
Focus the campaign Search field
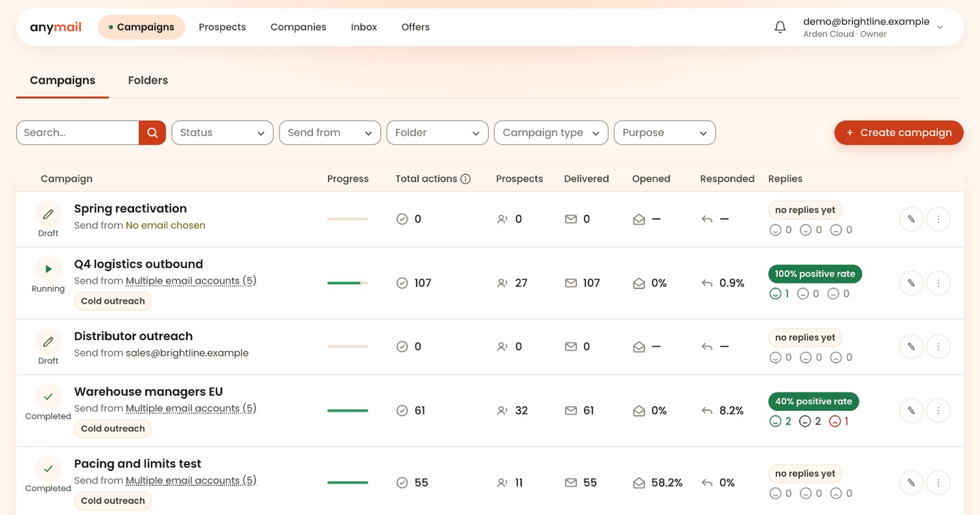[78, 133]
